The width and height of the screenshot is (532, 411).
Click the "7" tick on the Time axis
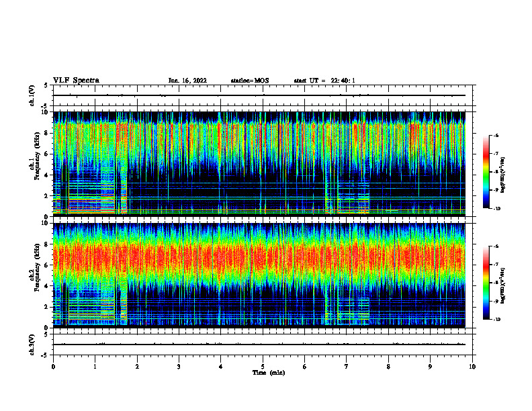(x=347, y=367)
